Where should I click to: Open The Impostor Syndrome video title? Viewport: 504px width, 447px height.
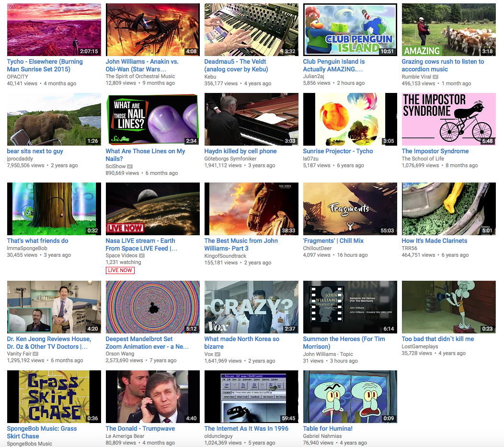(x=435, y=151)
